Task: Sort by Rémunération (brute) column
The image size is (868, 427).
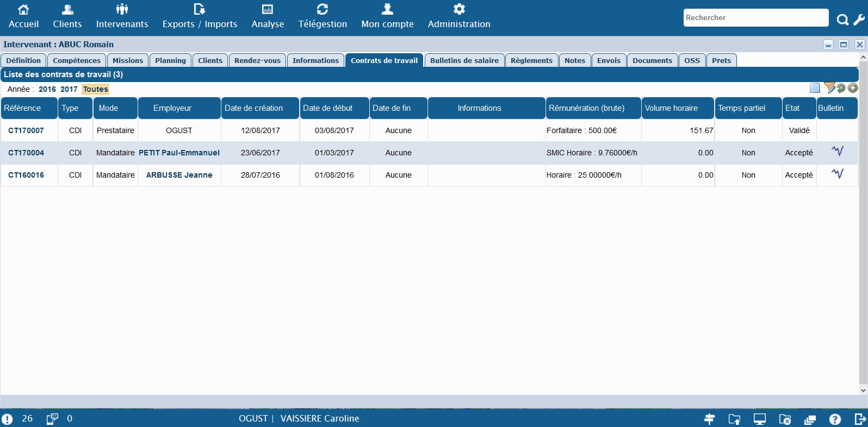Action: click(593, 108)
